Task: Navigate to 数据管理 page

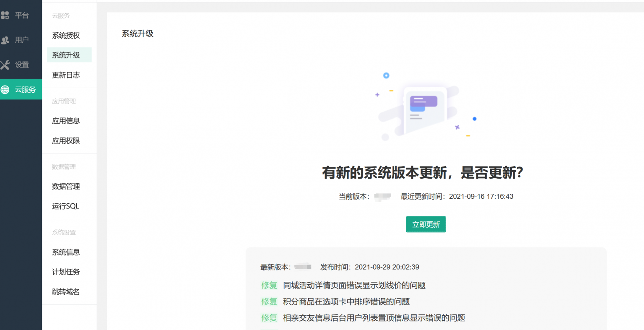Action: (x=66, y=187)
